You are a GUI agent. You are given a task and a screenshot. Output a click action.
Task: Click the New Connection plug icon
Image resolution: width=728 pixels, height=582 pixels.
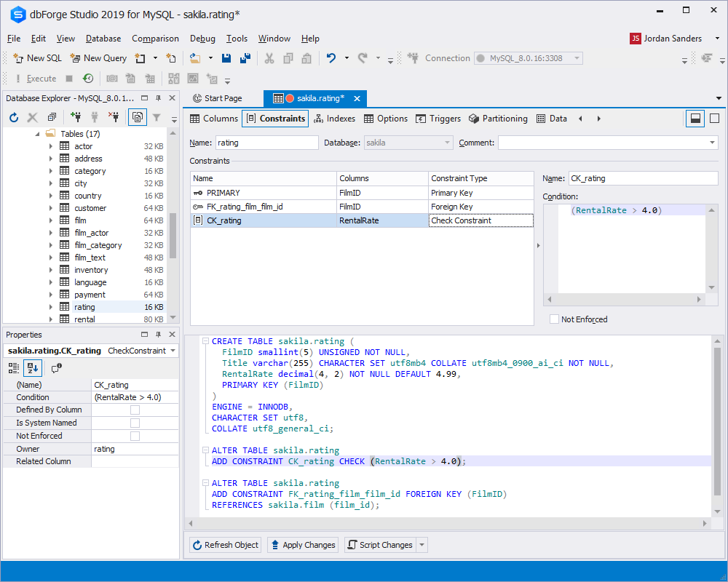click(76, 117)
